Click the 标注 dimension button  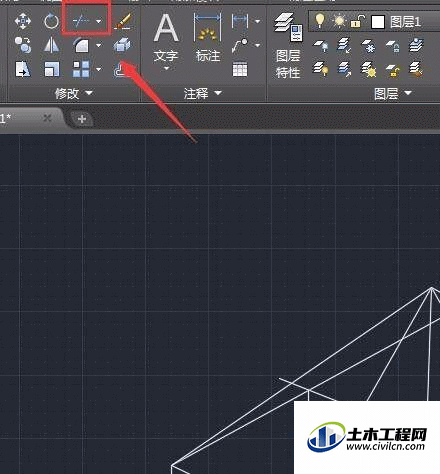pos(208,37)
